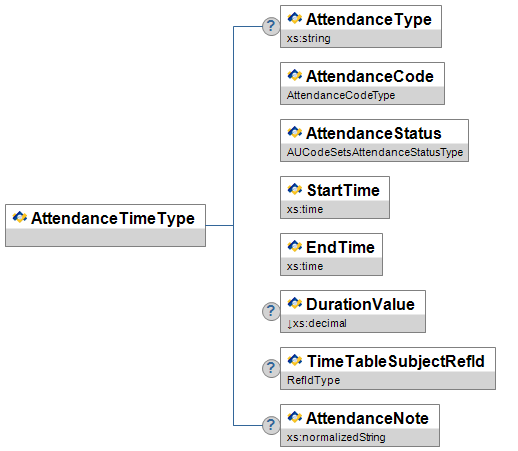Click the element icon beside TimeTableSubjectRefId
Screen dimensions: 518x451
(x=295, y=360)
